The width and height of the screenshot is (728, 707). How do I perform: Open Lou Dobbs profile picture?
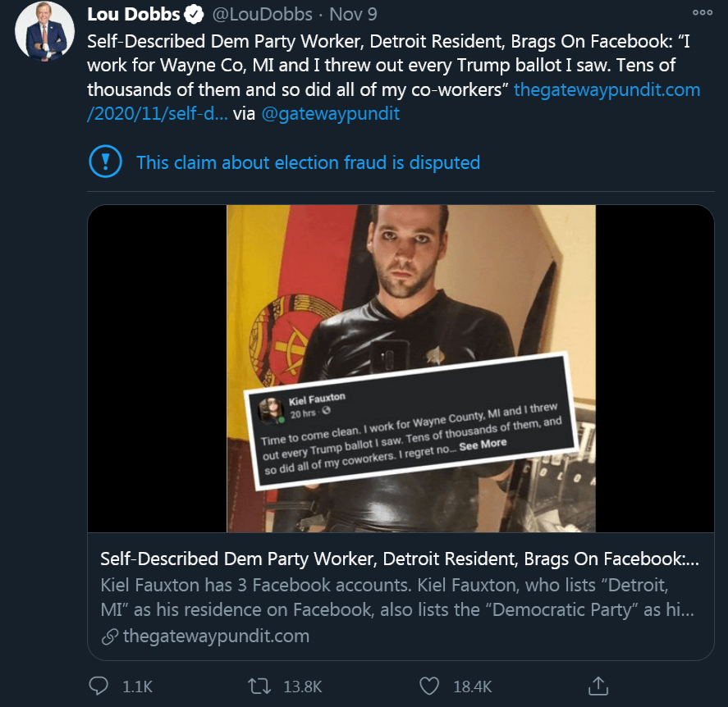pos(43,31)
